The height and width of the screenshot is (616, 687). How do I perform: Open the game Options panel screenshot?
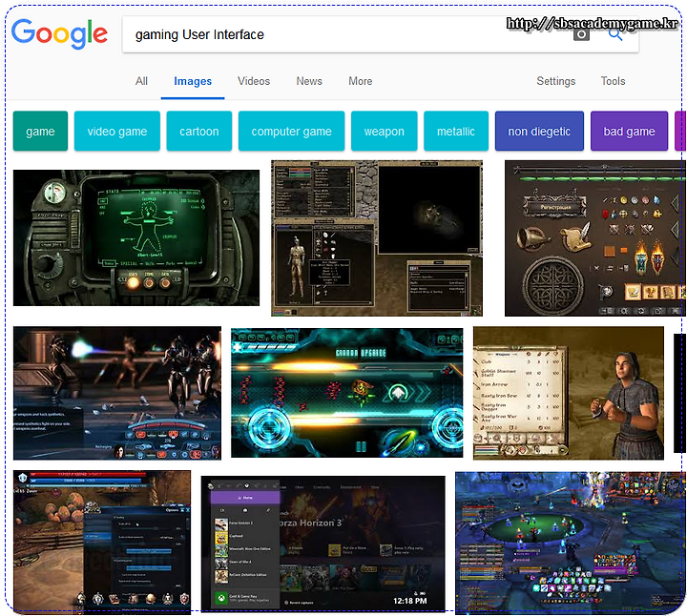click(x=102, y=542)
